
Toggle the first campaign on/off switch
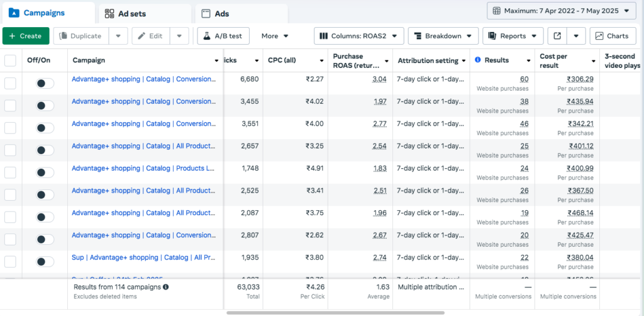pyautogui.click(x=45, y=83)
